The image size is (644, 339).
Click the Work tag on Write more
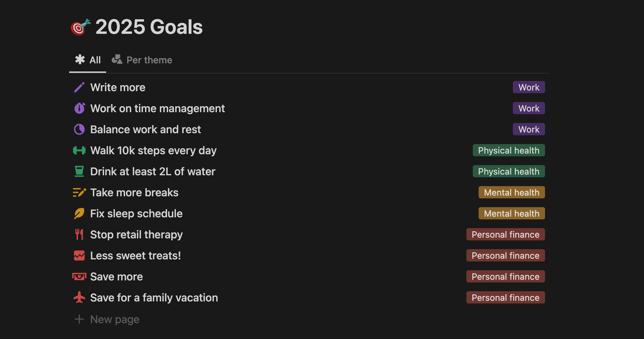tap(528, 87)
